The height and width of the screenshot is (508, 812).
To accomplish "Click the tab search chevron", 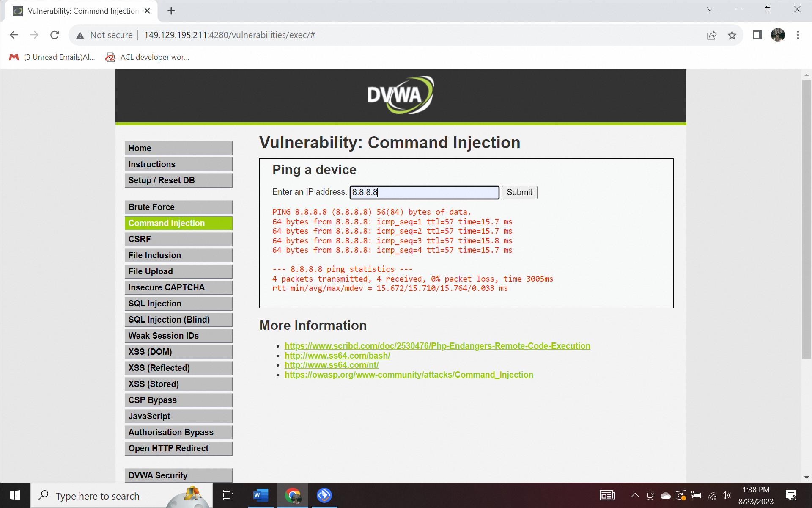I will tap(710, 9).
